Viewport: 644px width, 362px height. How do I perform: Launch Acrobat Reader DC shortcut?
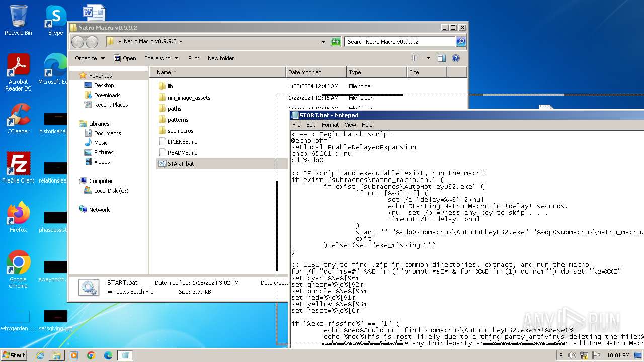point(18,72)
